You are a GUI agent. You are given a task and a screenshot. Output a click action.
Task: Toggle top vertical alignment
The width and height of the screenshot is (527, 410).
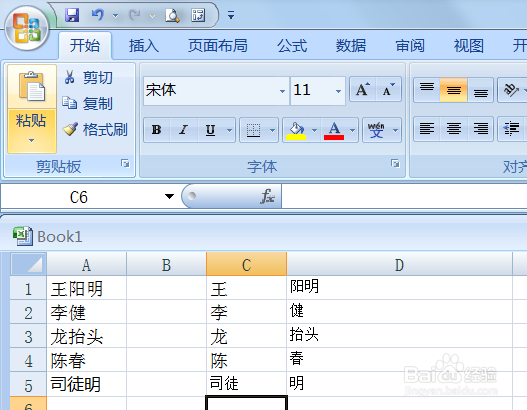(x=427, y=89)
